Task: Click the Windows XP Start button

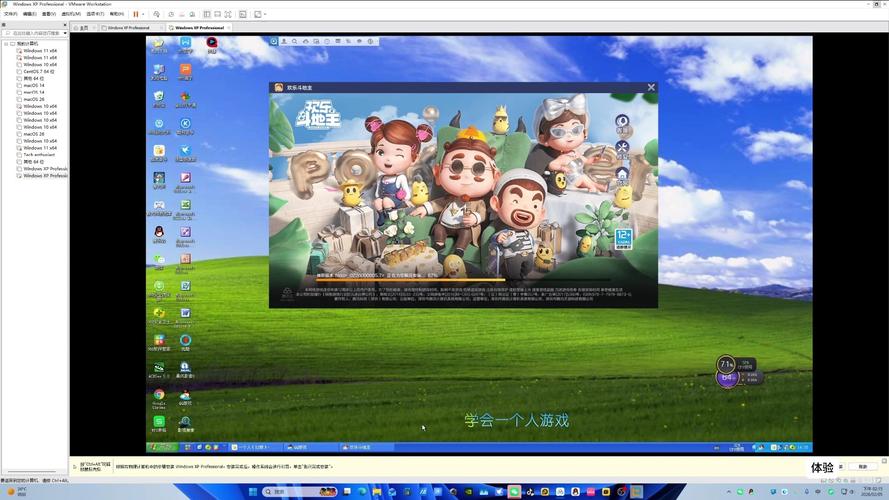Action: coord(159,447)
